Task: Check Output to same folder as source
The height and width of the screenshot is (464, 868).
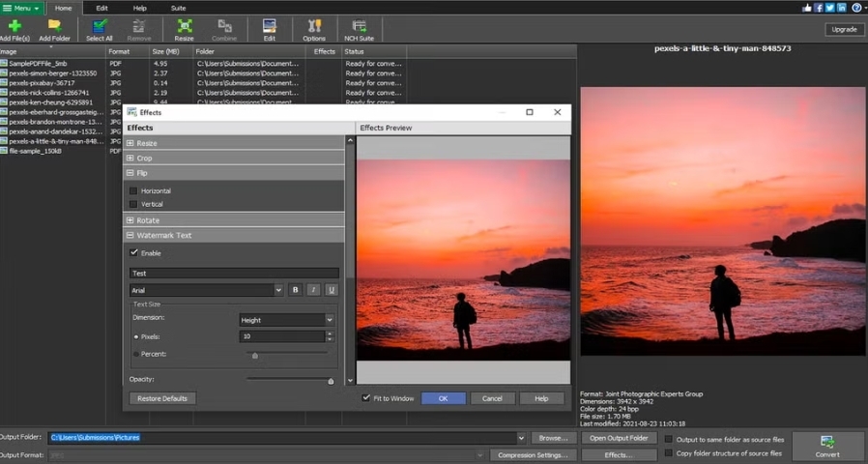Action: [668, 439]
